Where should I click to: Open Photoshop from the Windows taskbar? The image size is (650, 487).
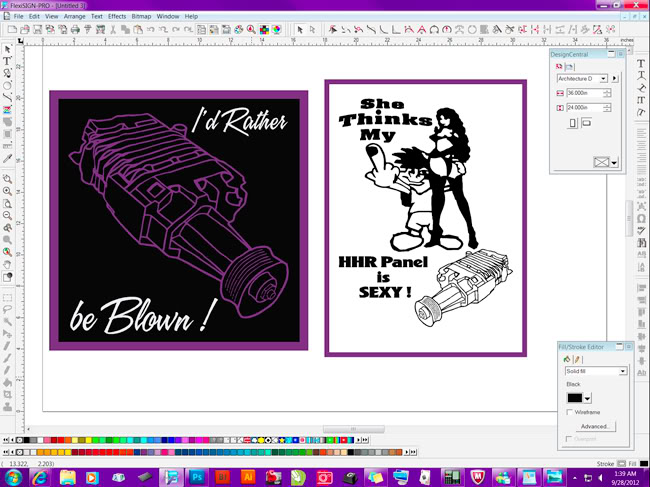click(x=197, y=477)
